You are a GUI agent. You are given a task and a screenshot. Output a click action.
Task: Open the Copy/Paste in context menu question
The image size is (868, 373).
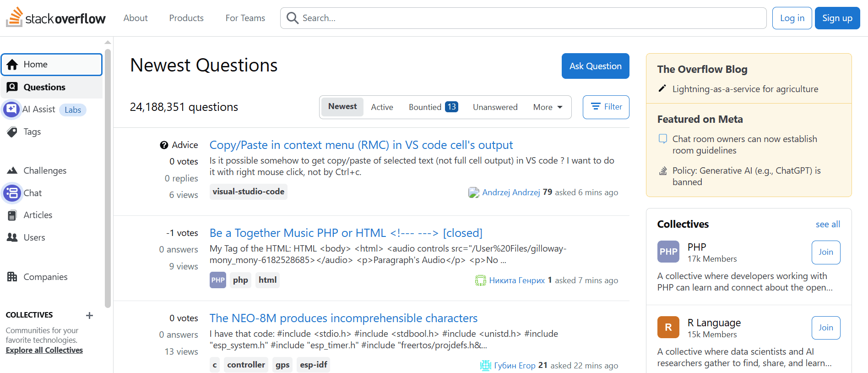pos(361,145)
